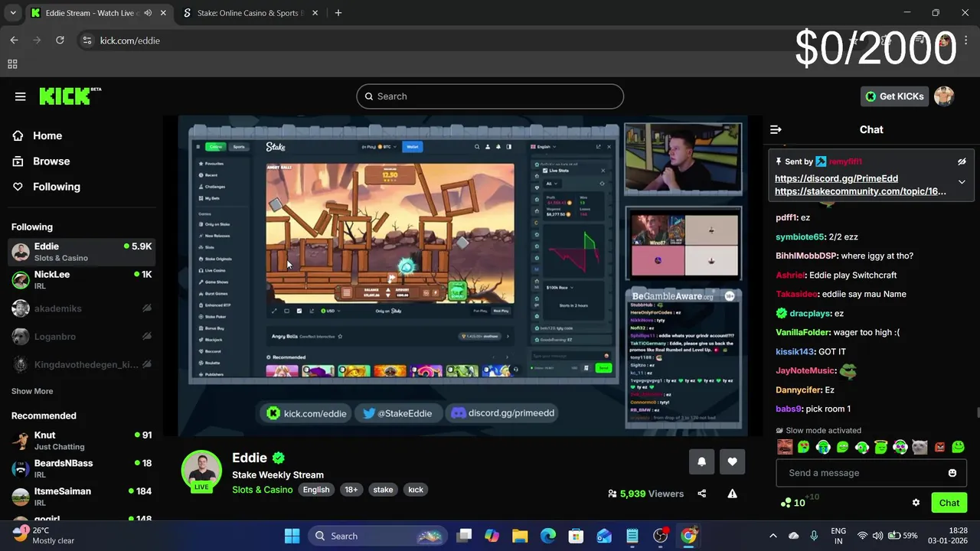980x551 pixels.
Task: Click username dracplays in chat
Action: click(x=810, y=313)
